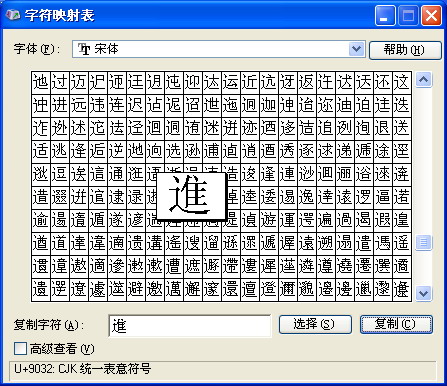Select the character 这 in the top row
Image resolution: width=447 pixels, height=386 pixels.
pyautogui.click(x=402, y=82)
